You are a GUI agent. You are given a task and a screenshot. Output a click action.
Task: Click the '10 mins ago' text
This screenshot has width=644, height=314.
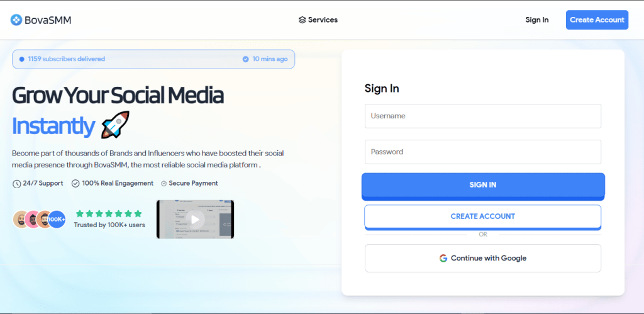(270, 59)
